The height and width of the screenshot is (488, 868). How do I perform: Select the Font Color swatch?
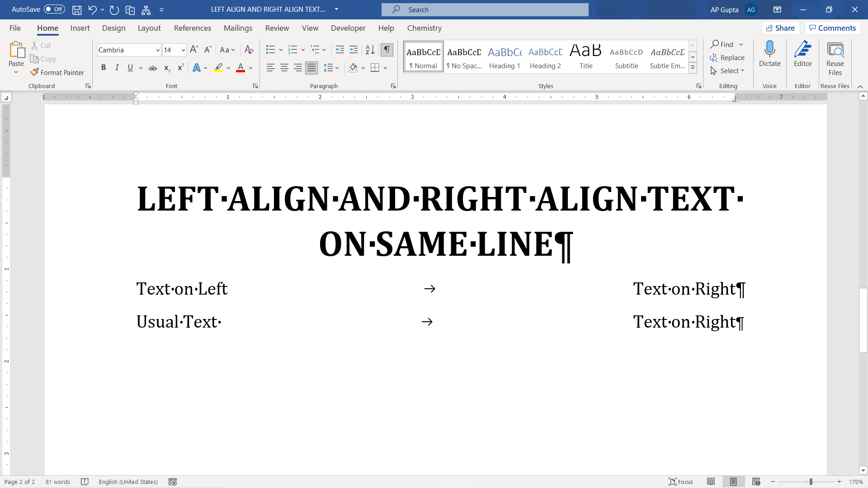coord(240,71)
